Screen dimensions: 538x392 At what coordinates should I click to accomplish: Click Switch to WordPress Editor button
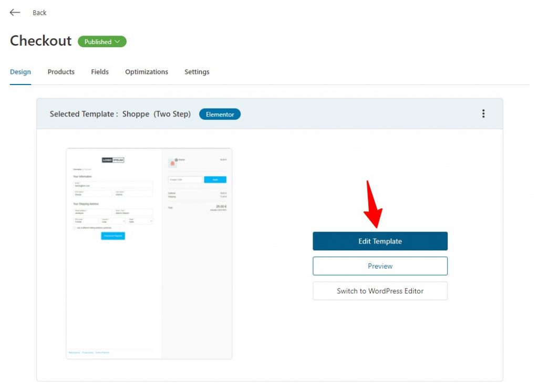[x=380, y=291]
